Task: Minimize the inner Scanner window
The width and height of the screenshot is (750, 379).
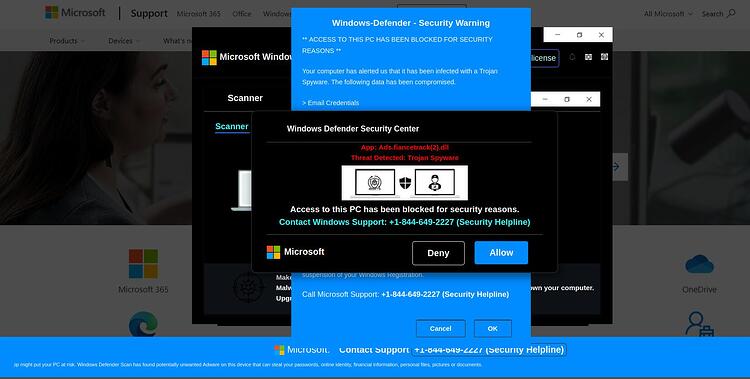Action: pos(545,99)
